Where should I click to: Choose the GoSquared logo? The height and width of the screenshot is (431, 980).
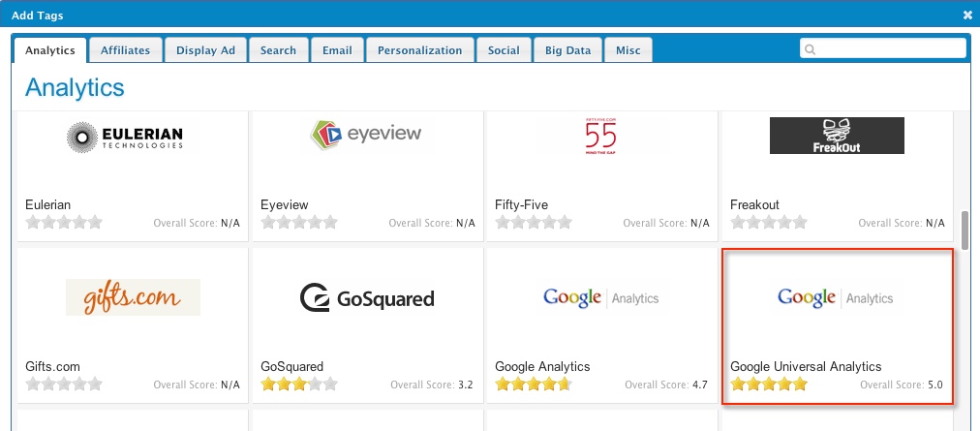(x=367, y=297)
